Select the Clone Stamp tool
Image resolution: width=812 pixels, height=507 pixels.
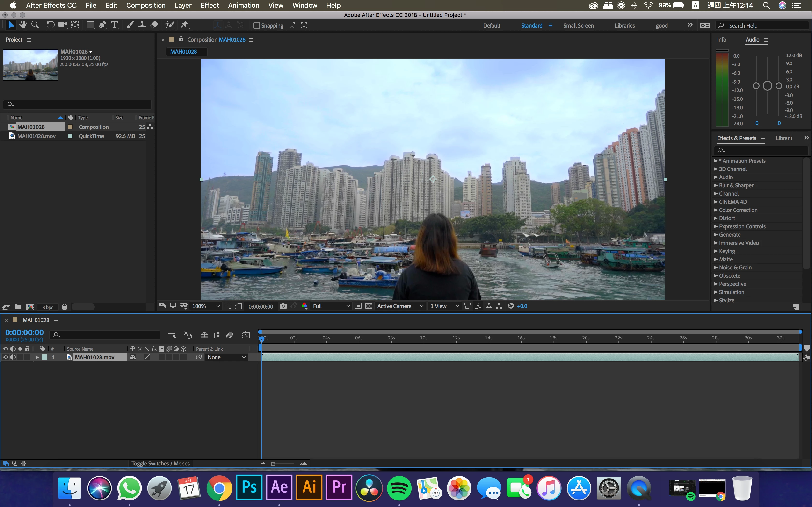pyautogui.click(x=142, y=25)
